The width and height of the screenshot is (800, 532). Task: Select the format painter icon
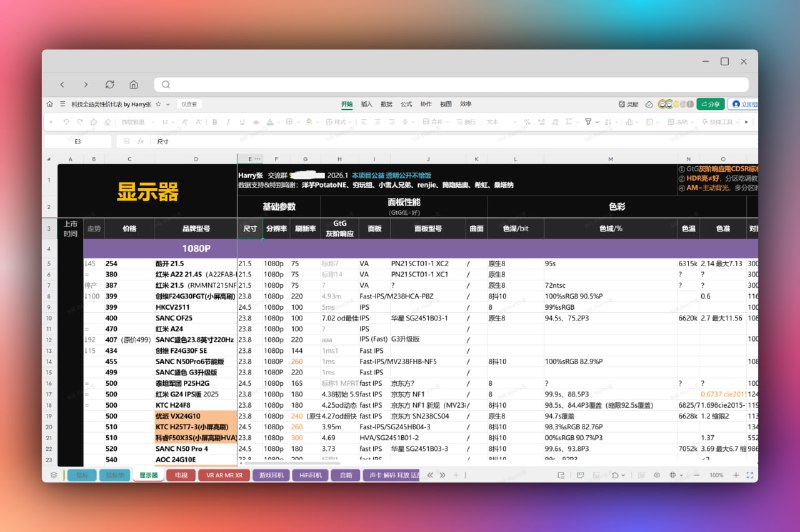tap(93, 122)
